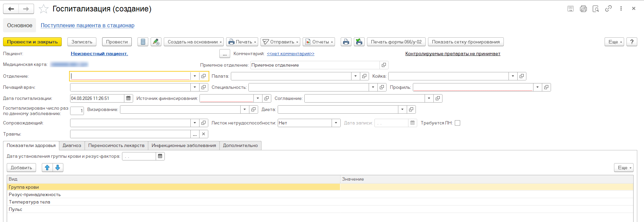The image size is (644, 222).
Task: Click Провести и закрыть button
Action: [x=32, y=42]
